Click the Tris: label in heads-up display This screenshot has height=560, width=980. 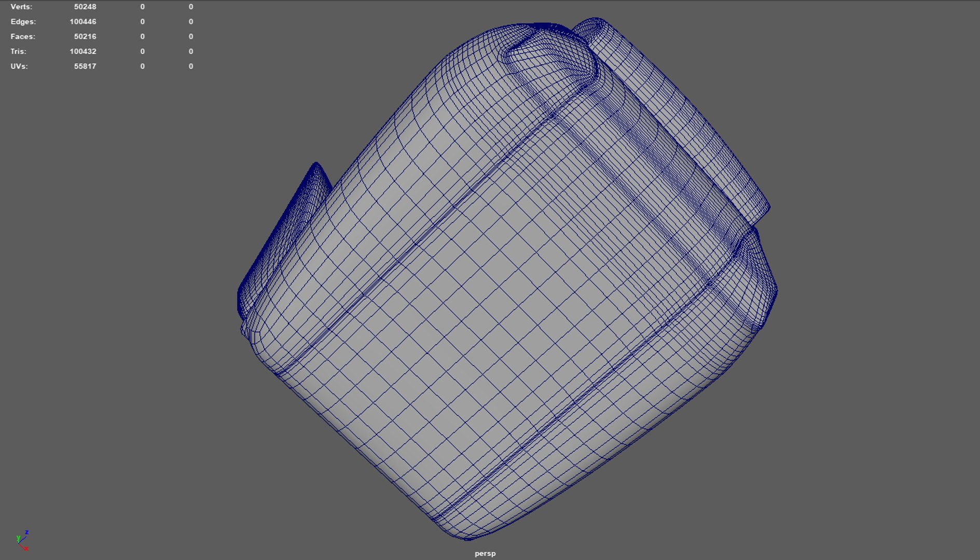(x=18, y=51)
